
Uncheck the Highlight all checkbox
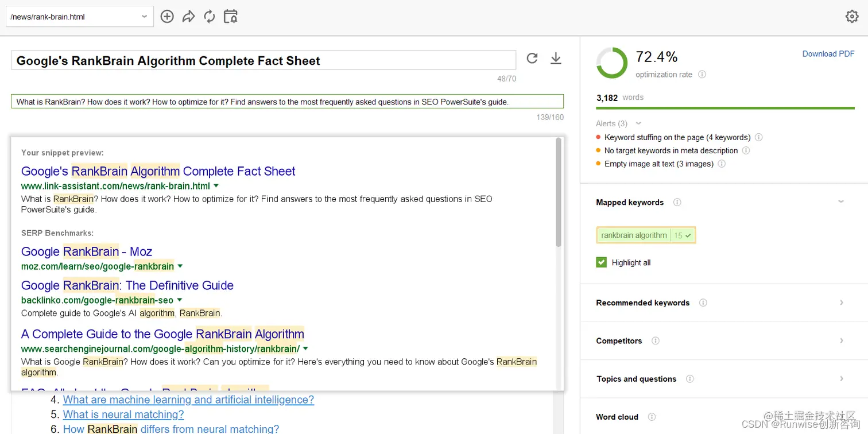(x=602, y=262)
